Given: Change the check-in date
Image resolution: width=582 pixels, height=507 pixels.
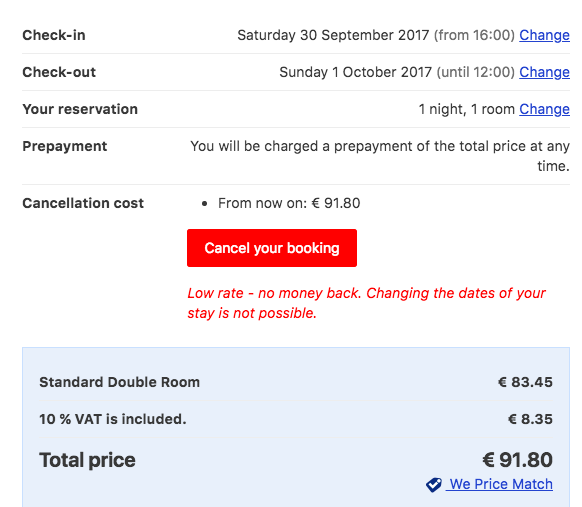Looking at the screenshot, I should click(544, 35).
